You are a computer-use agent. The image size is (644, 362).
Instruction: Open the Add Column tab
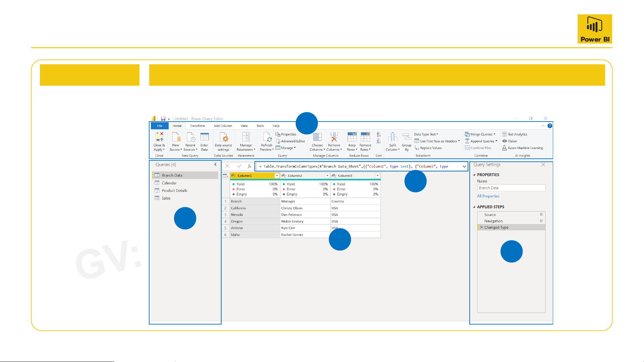pyautogui.click(x=223, y=126)
